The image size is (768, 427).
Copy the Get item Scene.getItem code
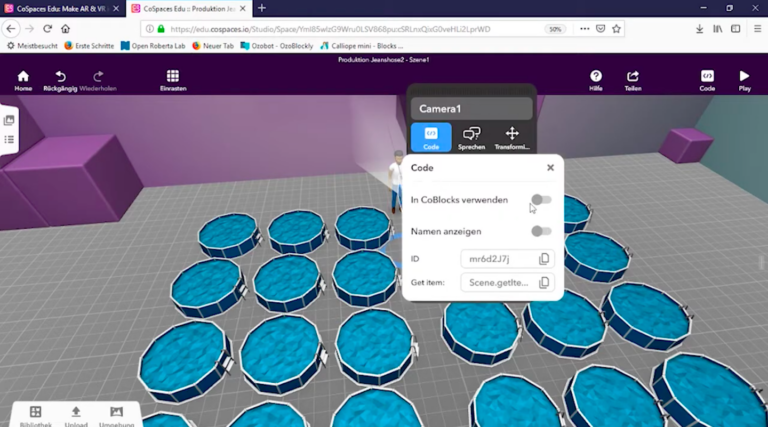point(544,283)
